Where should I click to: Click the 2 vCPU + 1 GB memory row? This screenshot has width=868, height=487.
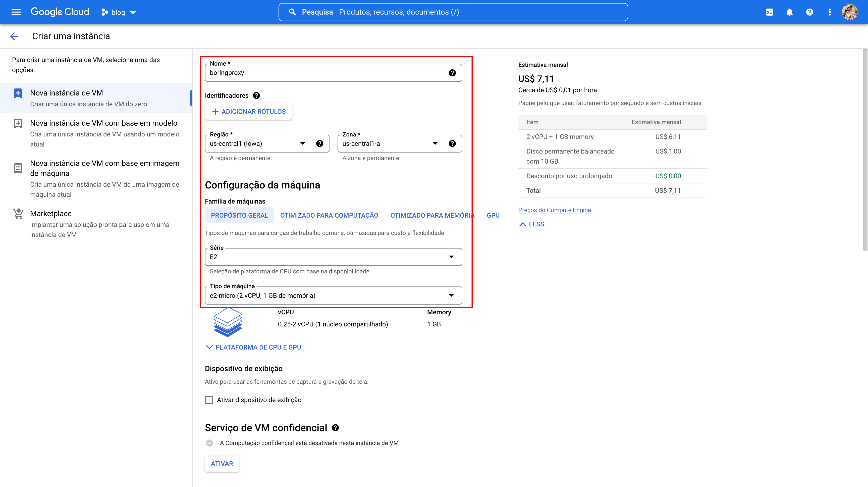click(x=612, y=137)
